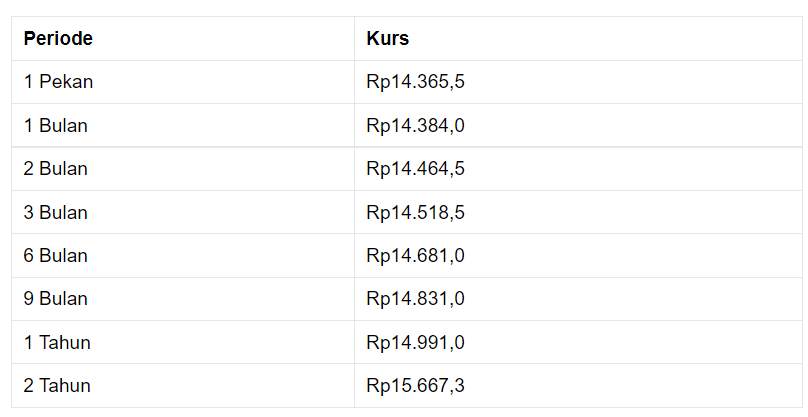
Task: Click the word Tahun in 2 Tahun
Action: (x=65, y=386)
